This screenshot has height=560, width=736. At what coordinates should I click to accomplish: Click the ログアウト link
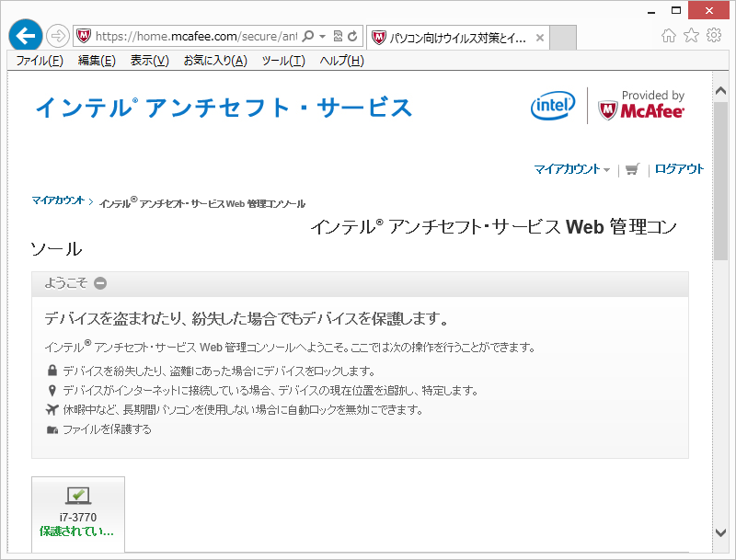point(679,169)
